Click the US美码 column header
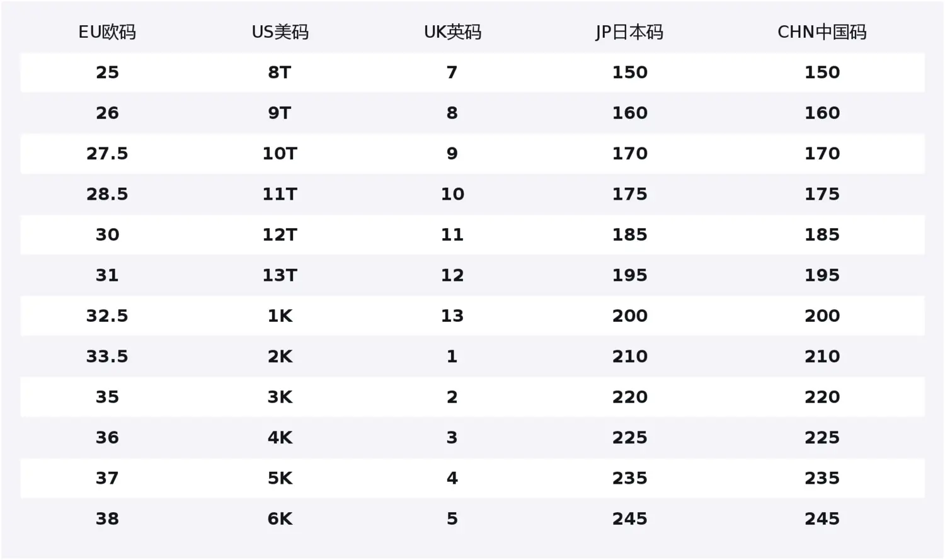945x560 pixels. point(280,32)
